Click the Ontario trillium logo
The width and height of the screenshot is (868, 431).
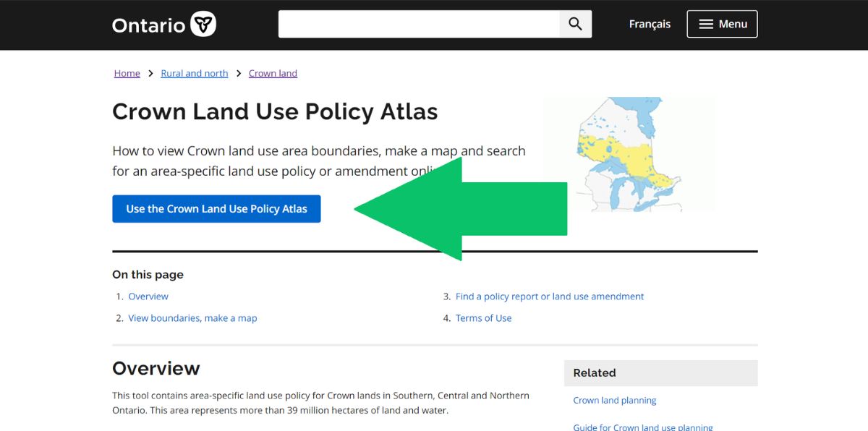point(164,25)
